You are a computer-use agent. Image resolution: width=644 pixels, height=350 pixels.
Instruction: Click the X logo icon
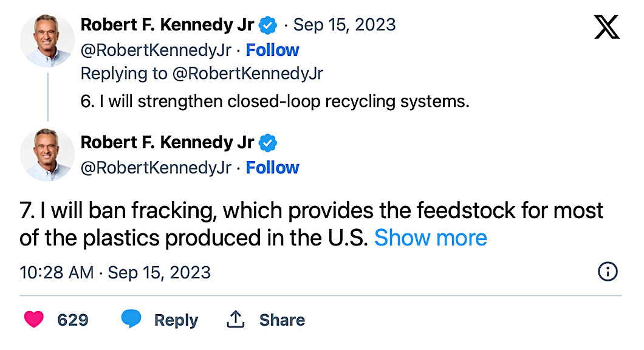click(607, 27)
